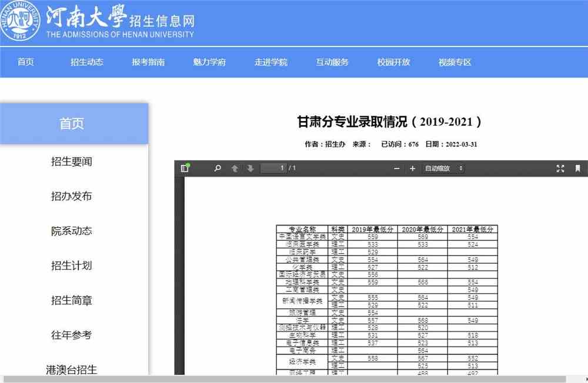Open 招生简章 in the sidebar
Image resolution: width=588 pixels, height=383 pixels.
(72, 300)
